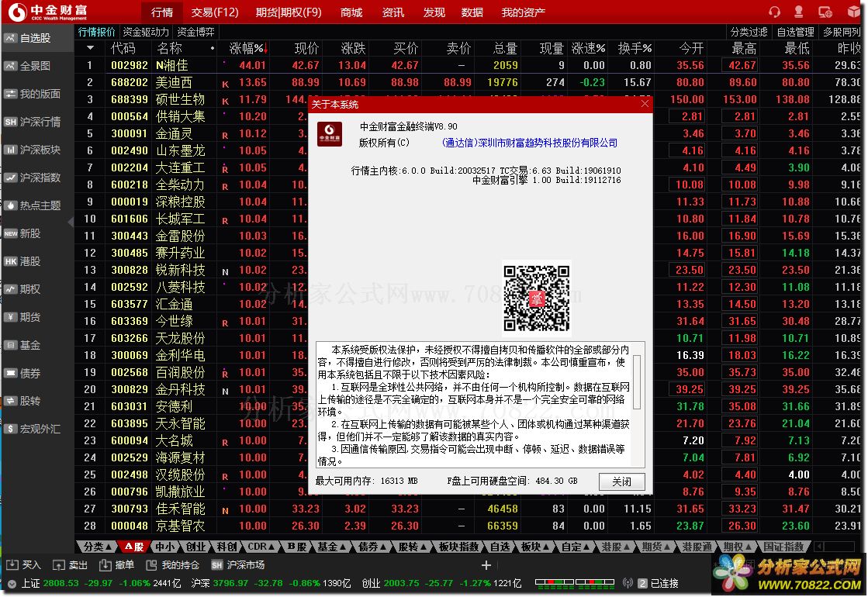Image resolution: width=868 pixels, height=597 pixels.
Task: Open customer service headset icon
Action: pyautogui.click(x=774, y=12)
